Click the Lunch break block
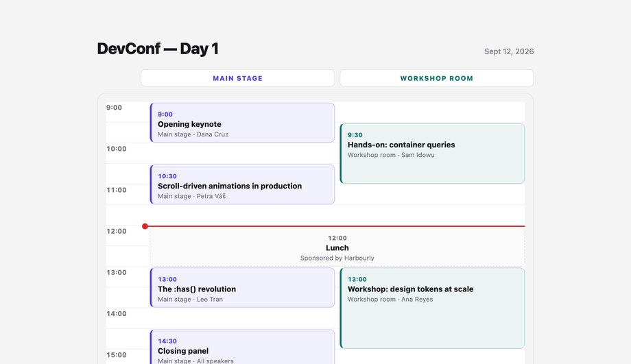 (337, 247)
